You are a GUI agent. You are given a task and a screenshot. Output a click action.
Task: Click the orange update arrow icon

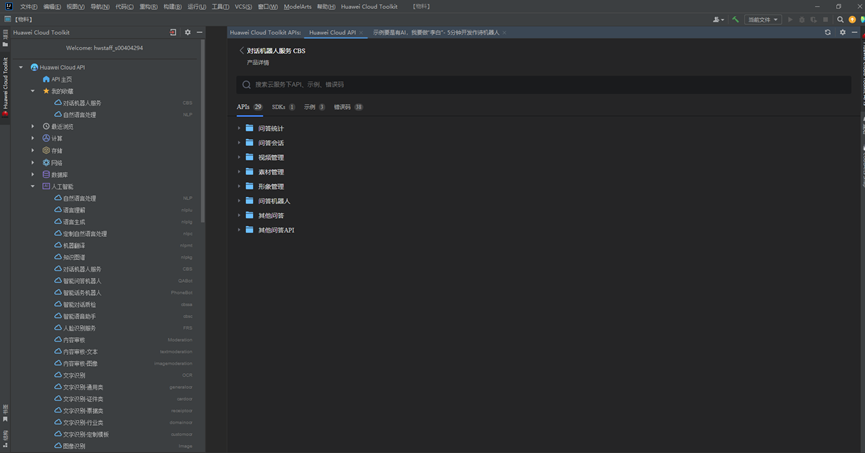852,19
